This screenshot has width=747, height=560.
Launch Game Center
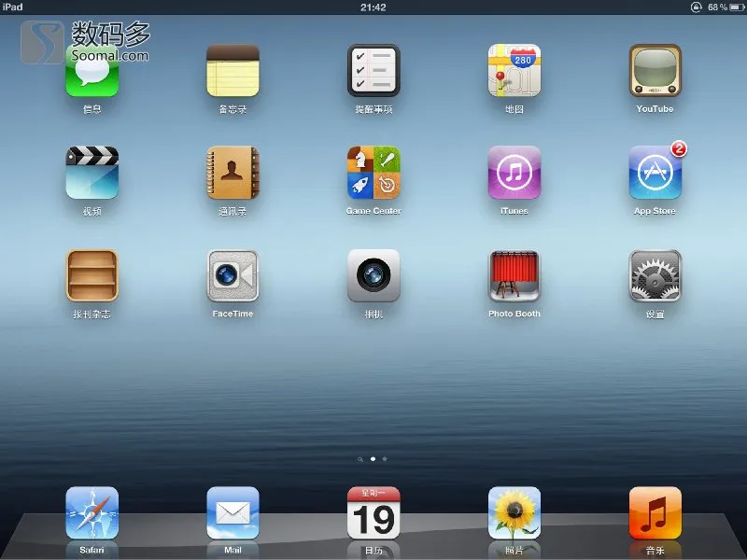[373, 173]
